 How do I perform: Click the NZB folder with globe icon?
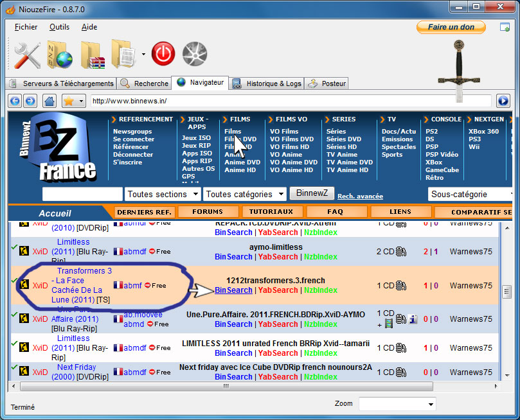point(60,55)
